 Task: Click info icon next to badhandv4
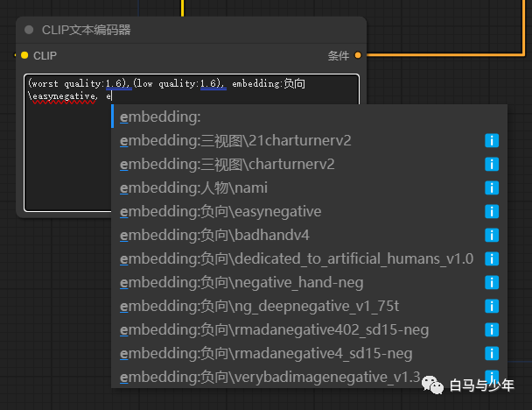(x=492, y=235)
